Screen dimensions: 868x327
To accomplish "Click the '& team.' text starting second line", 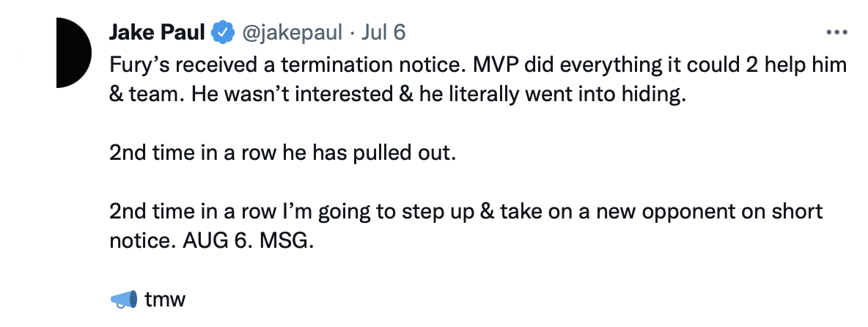I will coord(147,95).
